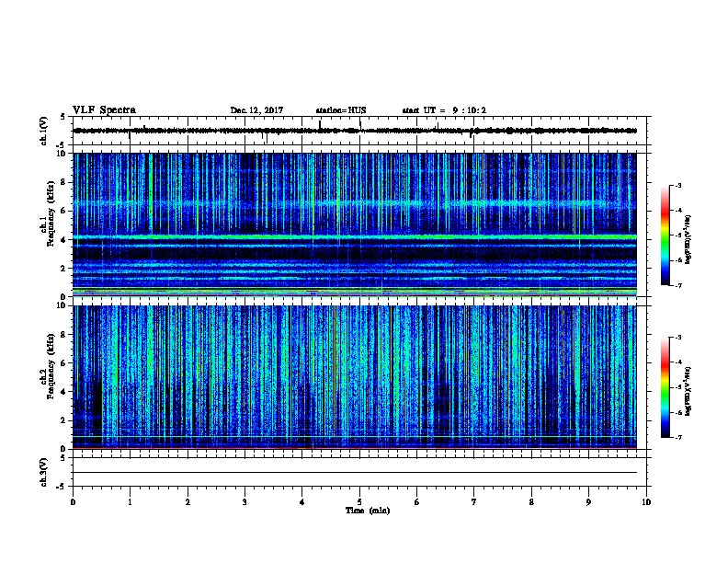Click the ch.2 spectrogram color scale bar
The height and width of the screenshot is (563, 728).
point(665,387)
